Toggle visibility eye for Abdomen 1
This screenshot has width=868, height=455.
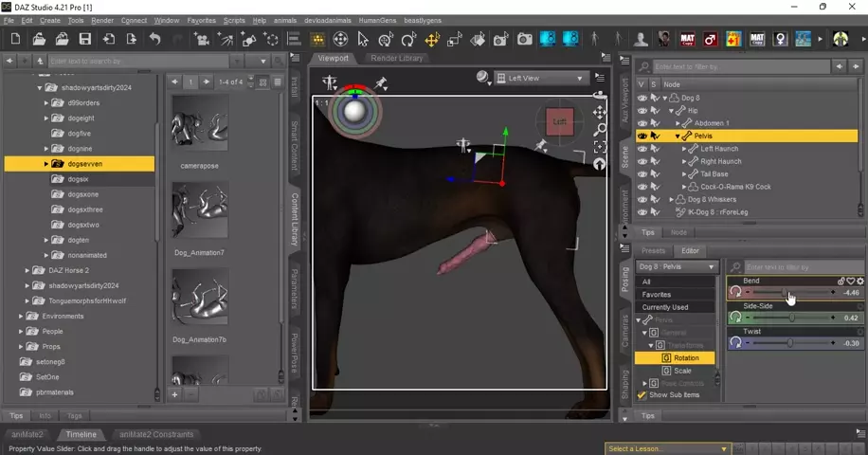(x=642, y=123)
